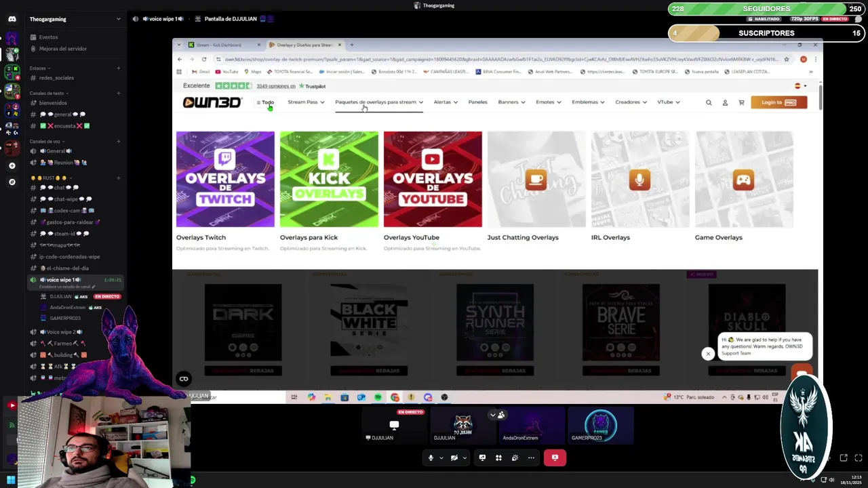Open the Overlays YouTube thumbnail
This screenshot has height=488, width=868.
click(433, 180)
